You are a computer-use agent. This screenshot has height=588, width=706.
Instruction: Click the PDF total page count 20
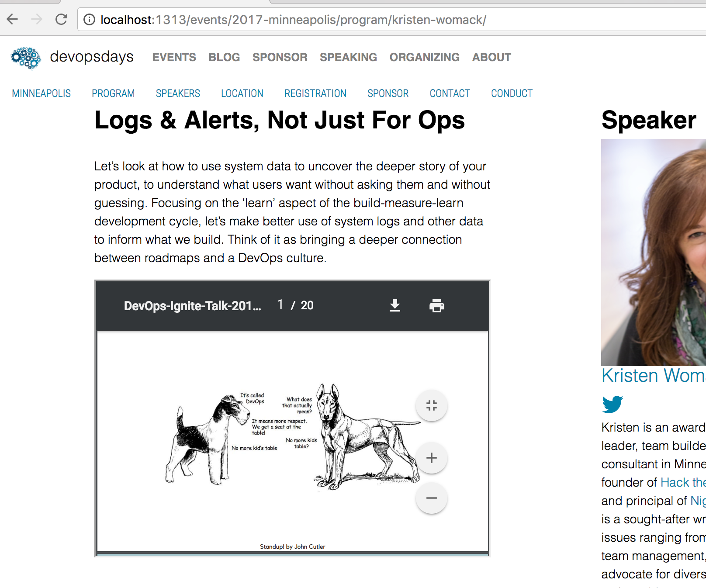(x=307, y=305)
